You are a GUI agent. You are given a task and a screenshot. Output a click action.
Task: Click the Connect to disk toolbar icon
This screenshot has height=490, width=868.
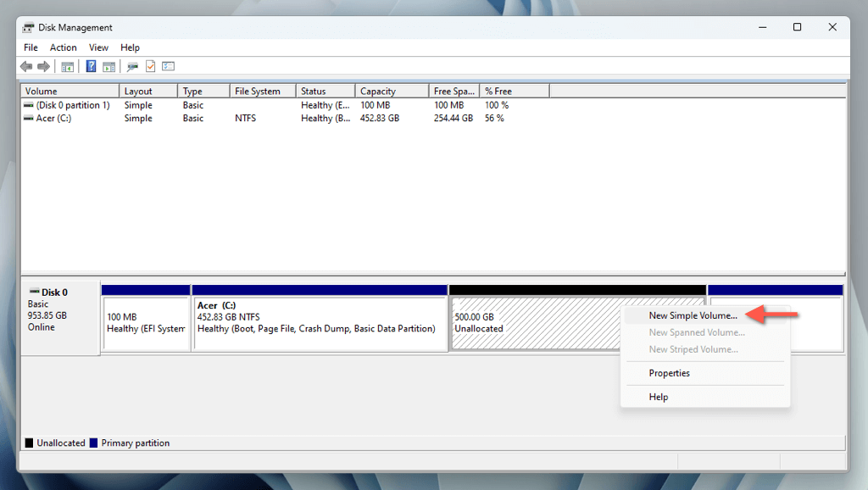(x=132, y=66)
